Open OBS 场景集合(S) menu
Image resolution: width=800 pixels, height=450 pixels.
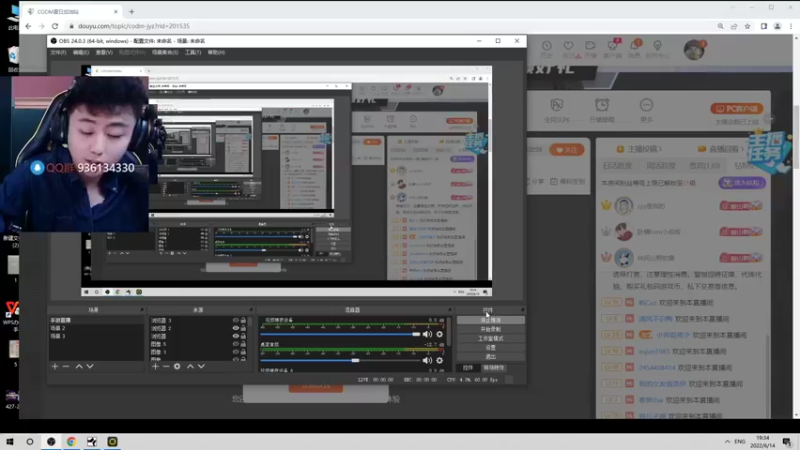tap(165, 52)
